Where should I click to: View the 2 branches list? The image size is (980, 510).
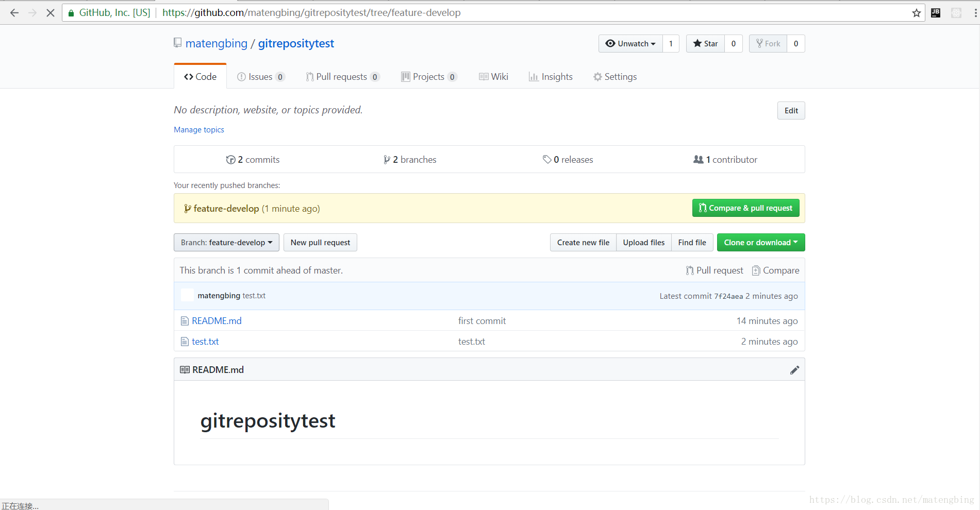410,160
